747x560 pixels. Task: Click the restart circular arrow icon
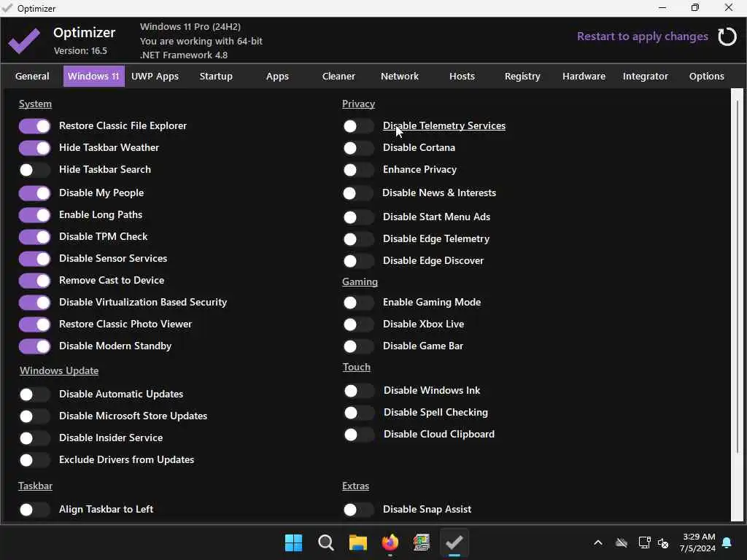(x=727, y=36)
